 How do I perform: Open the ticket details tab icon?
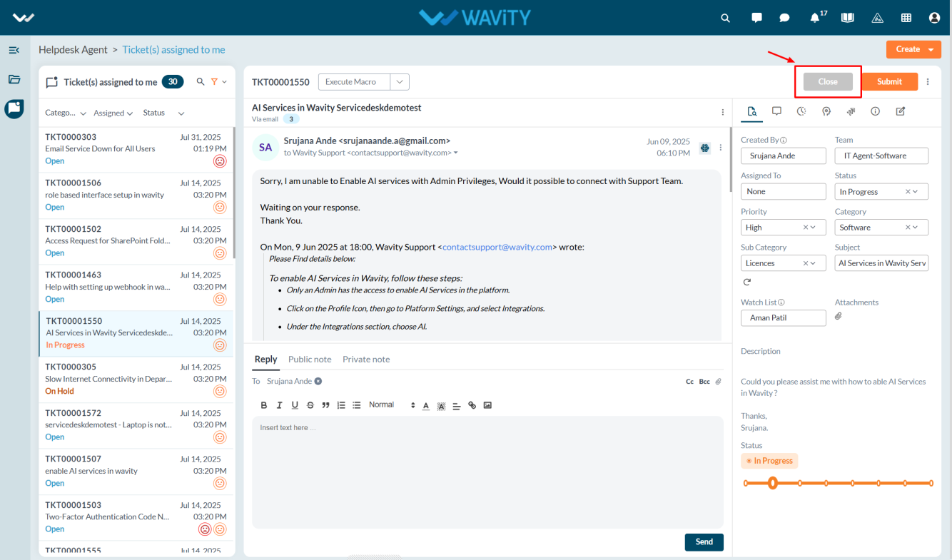pyautogui.click(x=751, y=111)
